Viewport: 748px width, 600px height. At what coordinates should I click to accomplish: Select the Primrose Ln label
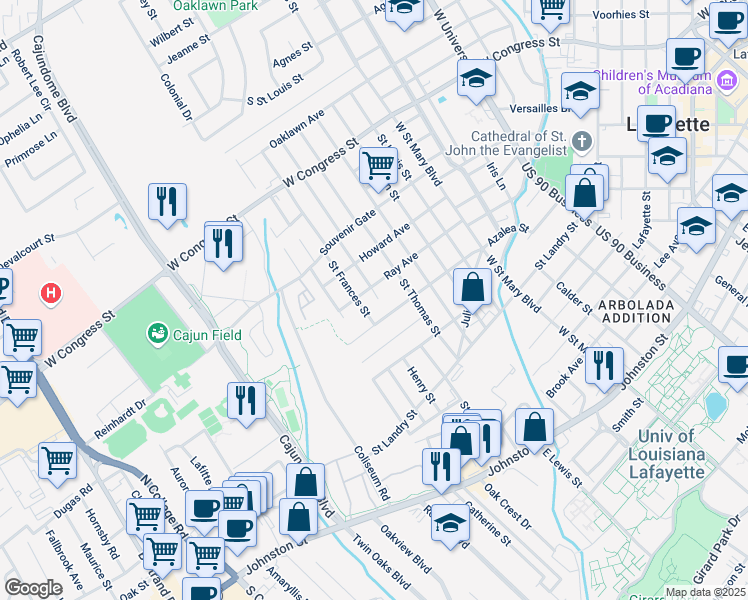tap(31, 149)
